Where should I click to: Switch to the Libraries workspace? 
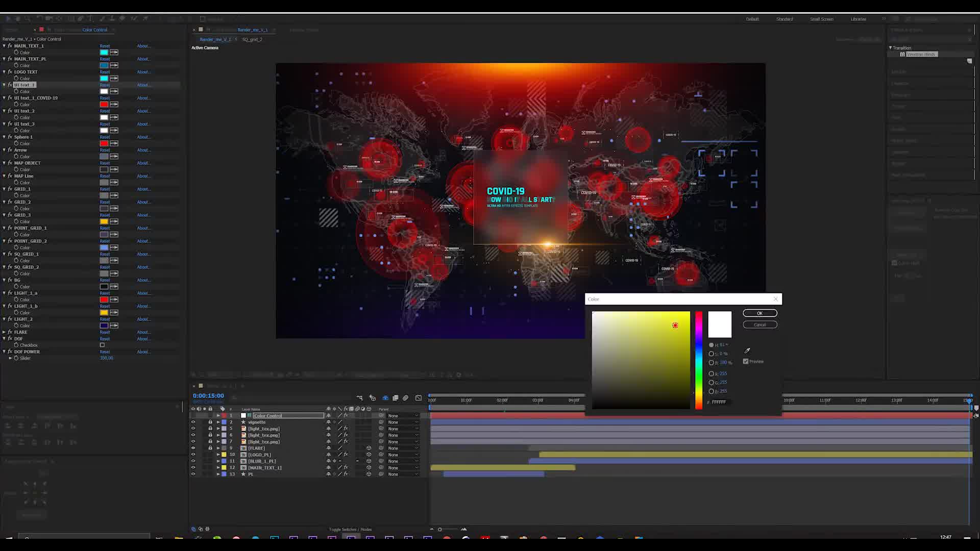[858, 19]
